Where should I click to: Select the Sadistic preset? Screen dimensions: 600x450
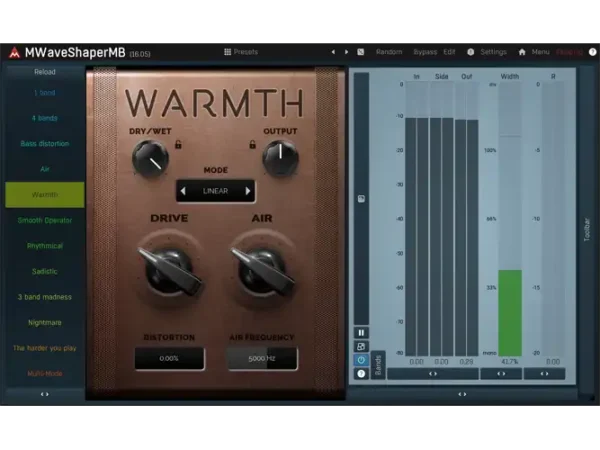[x=45, y=271]
